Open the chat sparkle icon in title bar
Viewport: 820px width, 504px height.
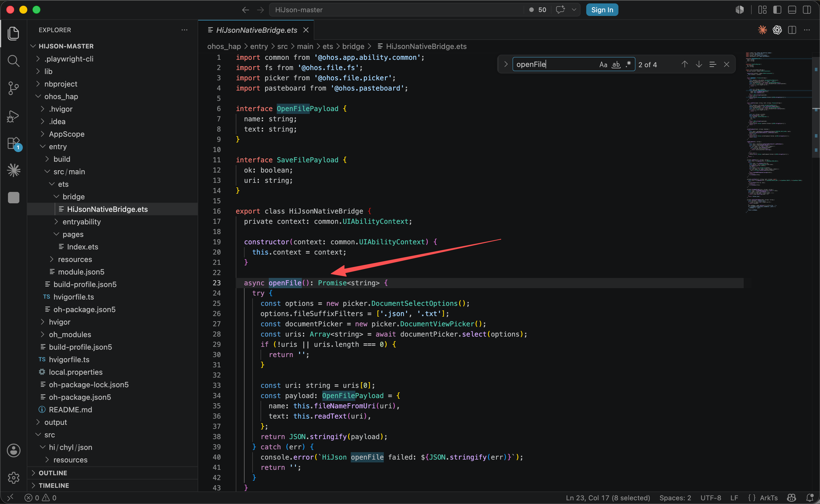tap(560, 10)
